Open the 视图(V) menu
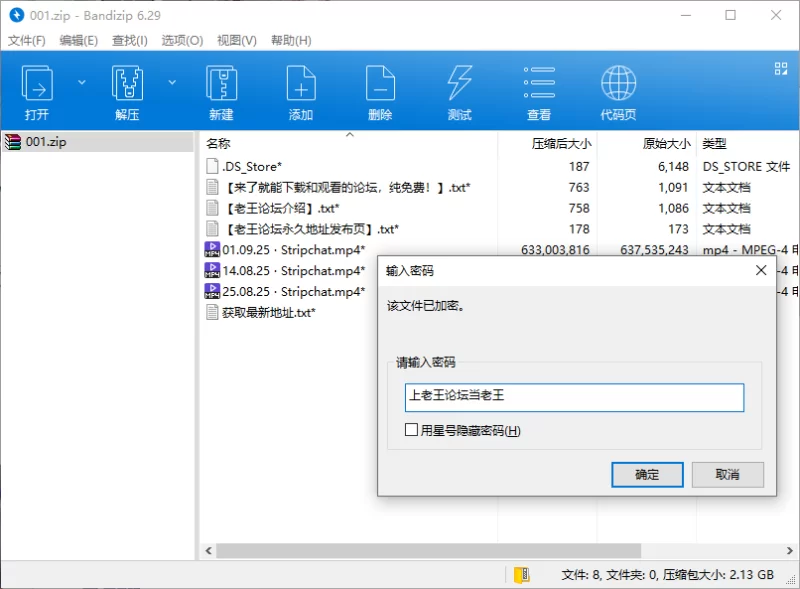 click(237, 40)
